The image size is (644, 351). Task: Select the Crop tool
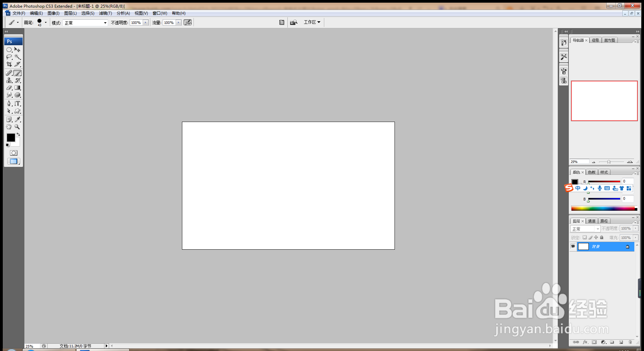(9, 64)
